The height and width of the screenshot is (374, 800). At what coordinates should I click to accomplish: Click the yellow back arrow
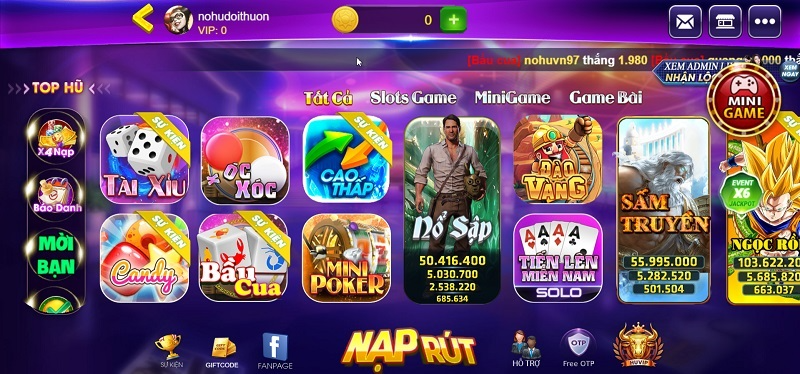tap(143, 18)
